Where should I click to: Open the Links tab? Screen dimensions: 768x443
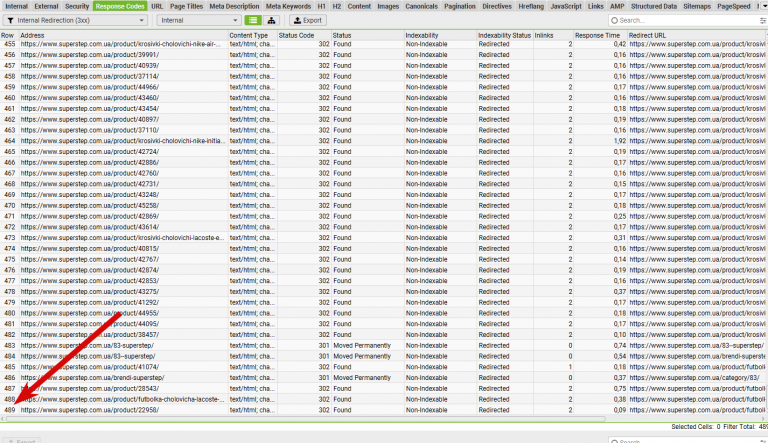[596, 6]
